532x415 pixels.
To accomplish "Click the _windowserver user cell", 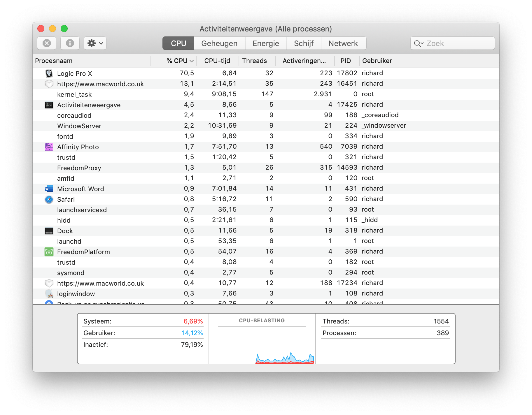I will tap(384, 125).
